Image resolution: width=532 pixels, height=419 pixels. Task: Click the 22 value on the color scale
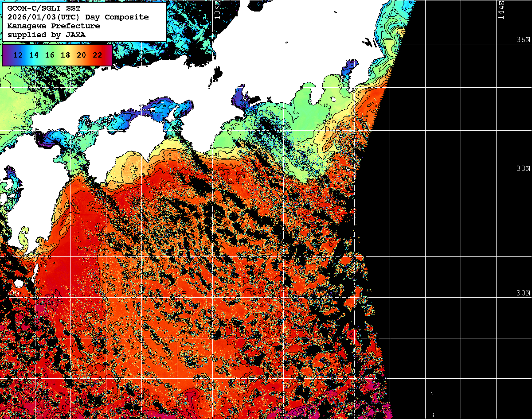tap(98, 55)
